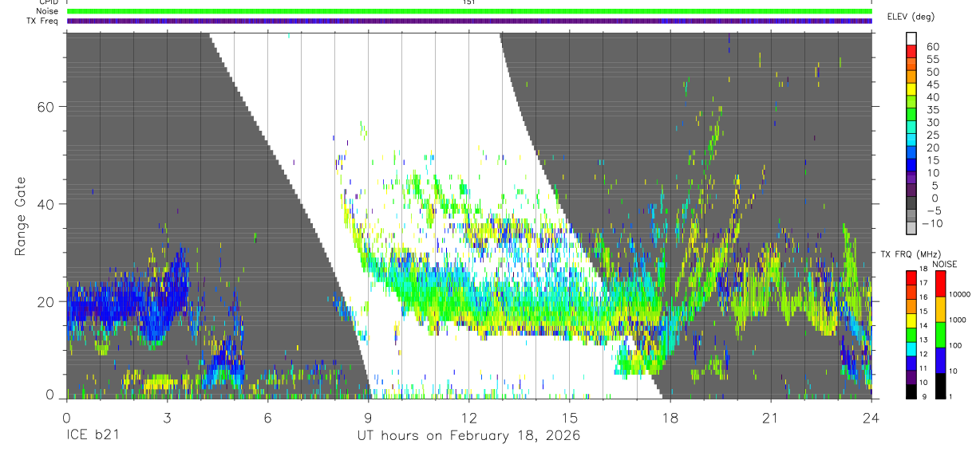Viewport: 980px width, 452px height.
Task: Select the amber NOISE segment between 10000 and 1000
Action: pyautogui.click(x=939, y=309)
